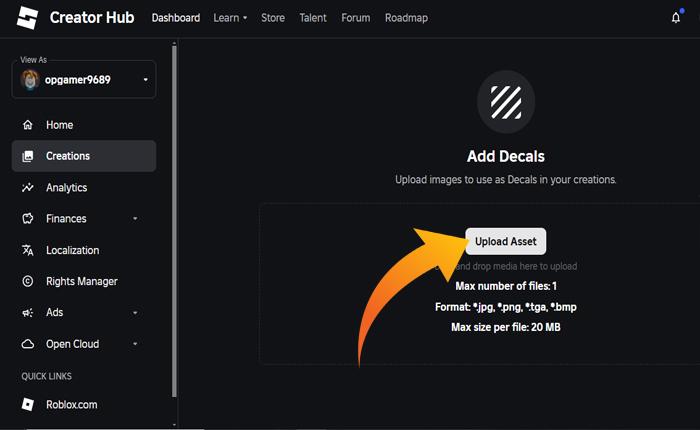The image size is (700, 430).
Task: Expand the Finances submenu arrow
Action: tap(135, 219)
